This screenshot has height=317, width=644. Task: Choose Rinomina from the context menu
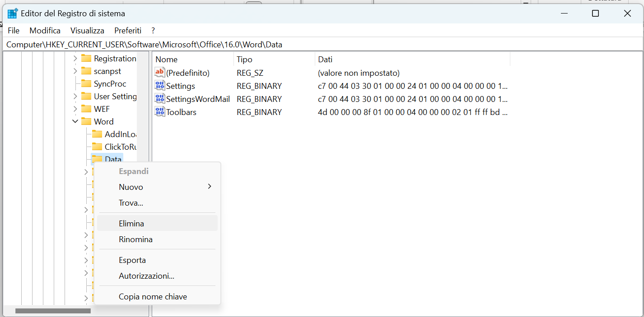coord(157,239)
